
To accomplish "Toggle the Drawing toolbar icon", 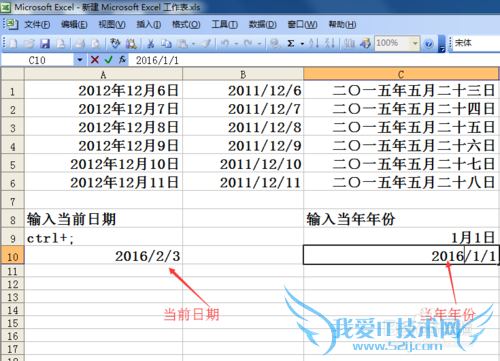I will (x=365, y=43).
